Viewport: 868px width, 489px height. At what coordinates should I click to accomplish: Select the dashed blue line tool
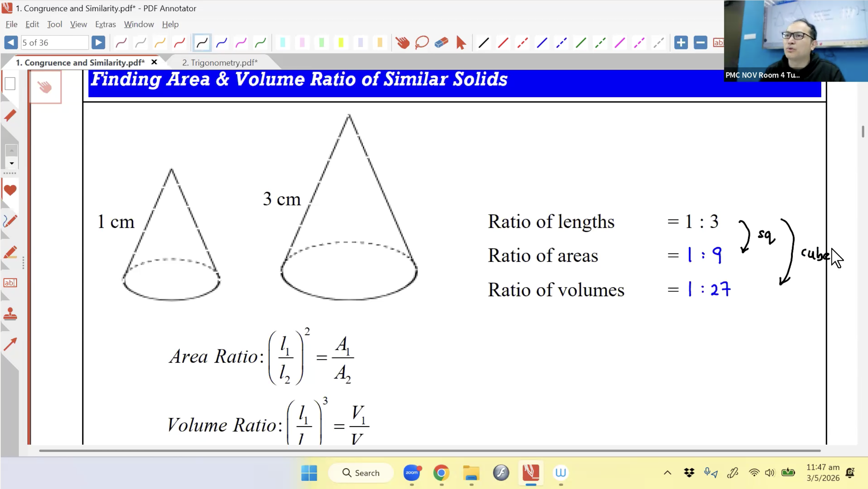coord(561,43)
